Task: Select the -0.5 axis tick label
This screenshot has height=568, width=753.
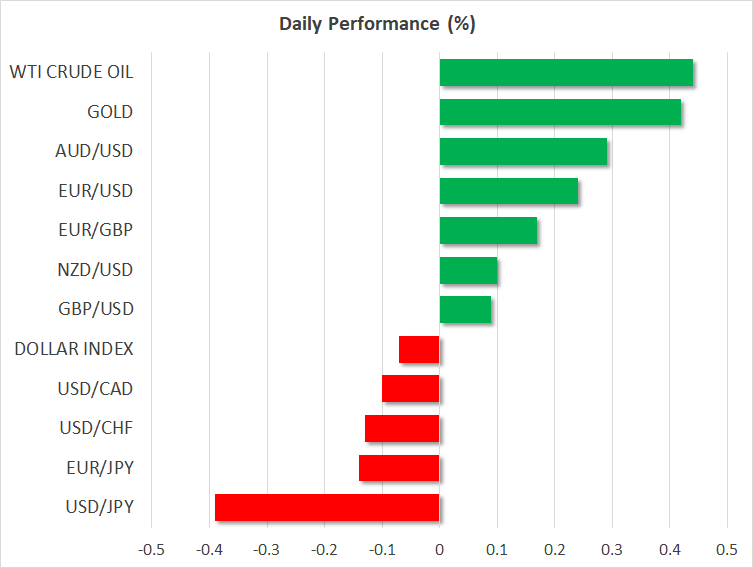Action: coord(150,549)
